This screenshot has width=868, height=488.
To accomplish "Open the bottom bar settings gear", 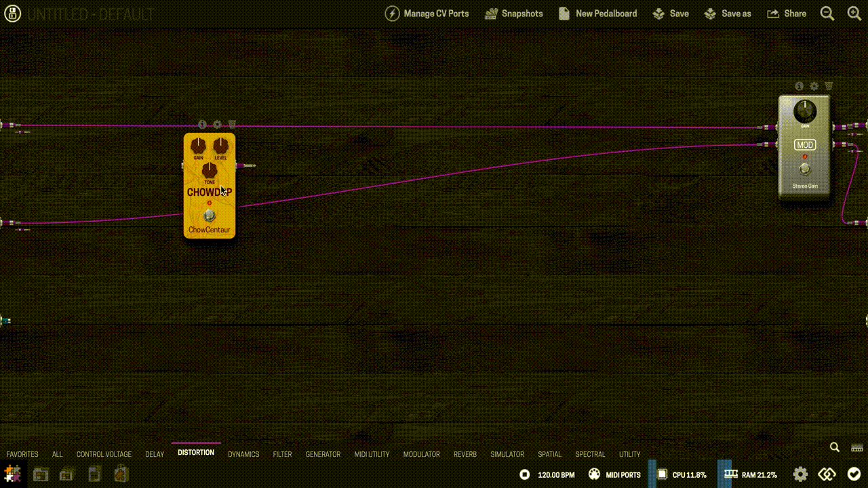I will pyautogui.click(x=800, y=474).
